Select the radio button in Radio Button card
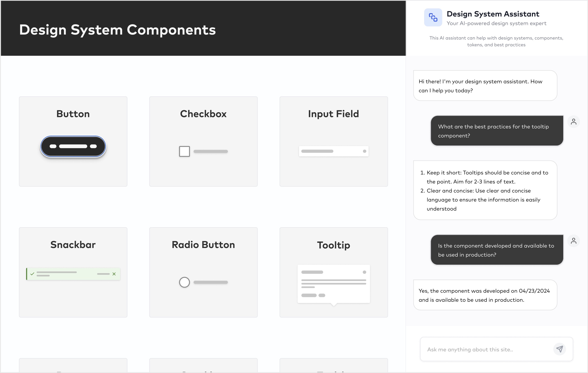 coord(184,282)
